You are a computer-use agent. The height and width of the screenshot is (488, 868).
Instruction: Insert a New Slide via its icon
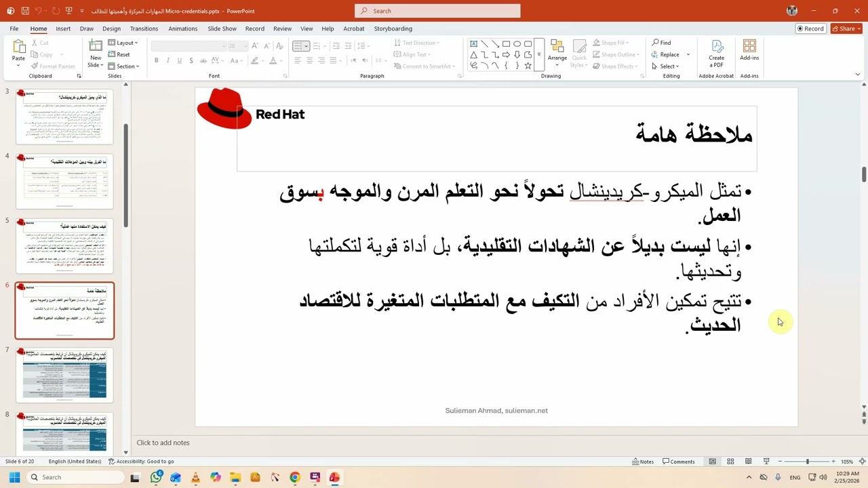coord(96,46)
